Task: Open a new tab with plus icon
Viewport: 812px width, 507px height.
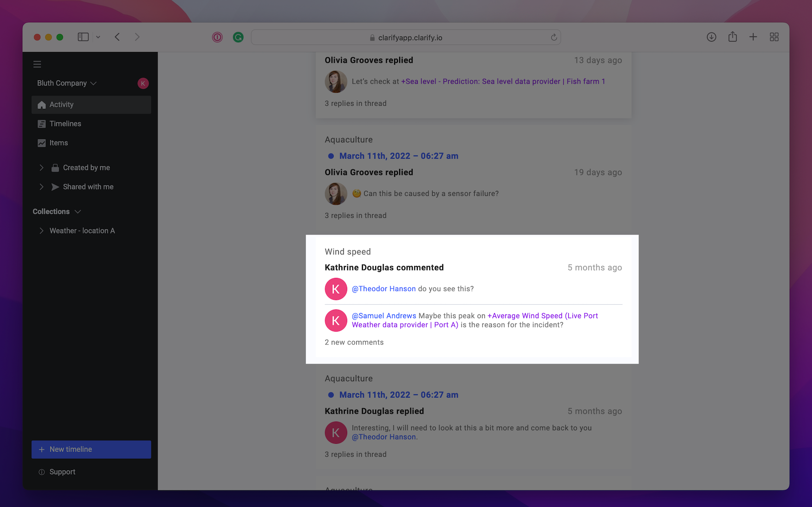Action: [x=753, y=37]
